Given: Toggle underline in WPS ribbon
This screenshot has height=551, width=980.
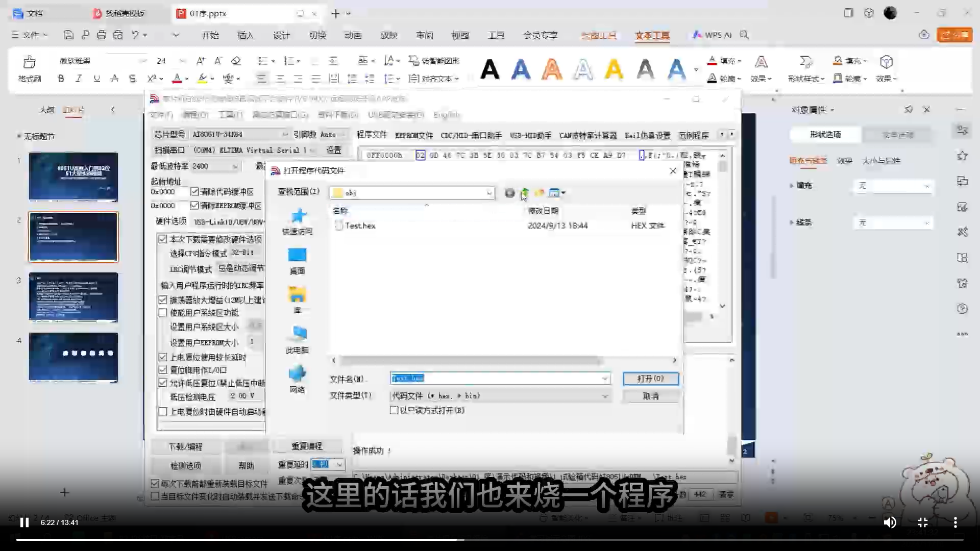Looking at the screenshot, I should pos(96,79).
